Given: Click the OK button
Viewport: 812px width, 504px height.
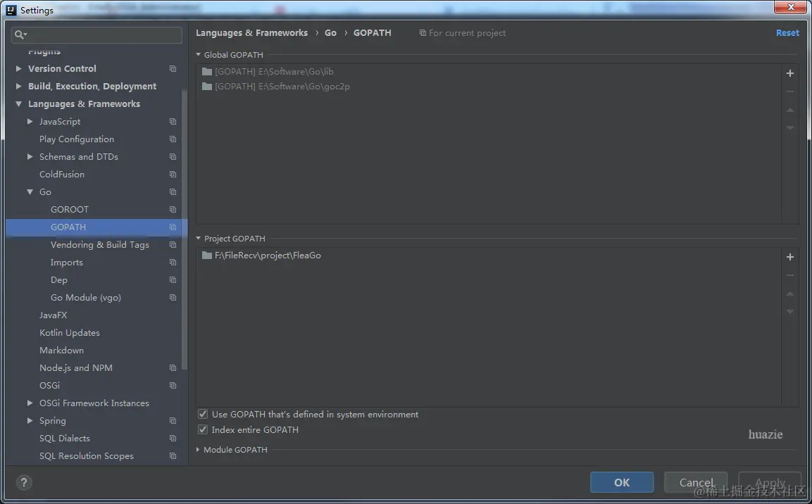Looking at the screenshot, I should coord(621,482).
